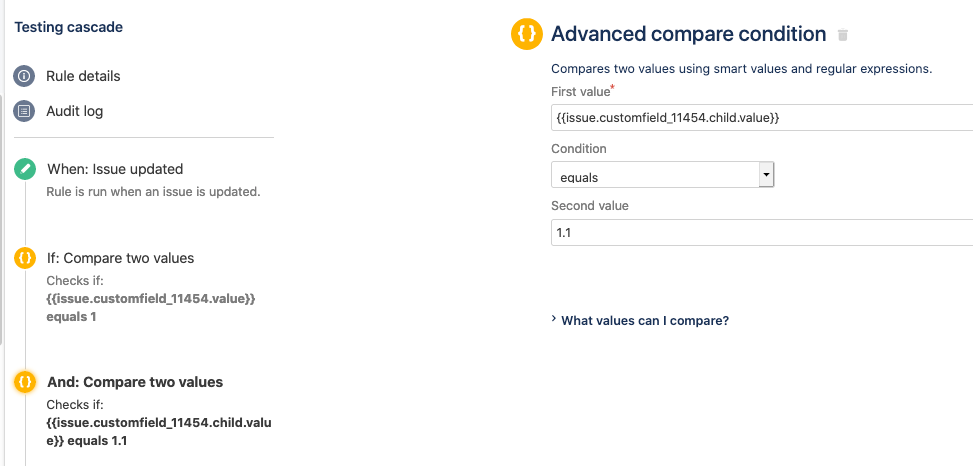
Task: Open the Condition equals dropdown
Action: [655, 176]
